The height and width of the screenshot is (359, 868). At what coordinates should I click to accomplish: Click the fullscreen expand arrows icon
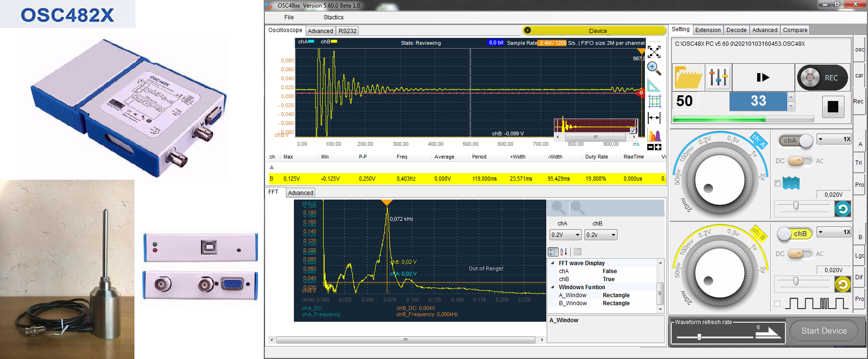click(654, 51)
